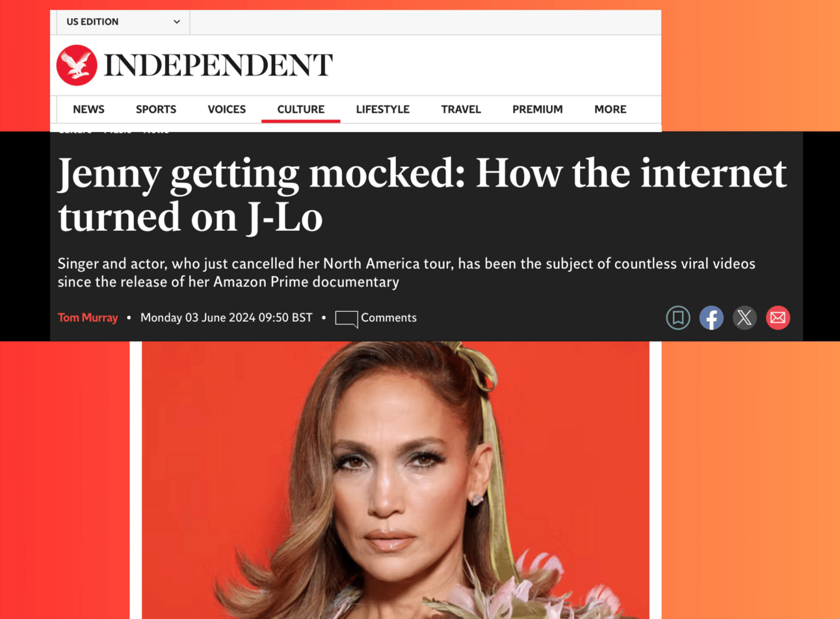This screenshot has height=619, width=840.
Task: Open author Tom Murray's page
Action: point(88,318)
